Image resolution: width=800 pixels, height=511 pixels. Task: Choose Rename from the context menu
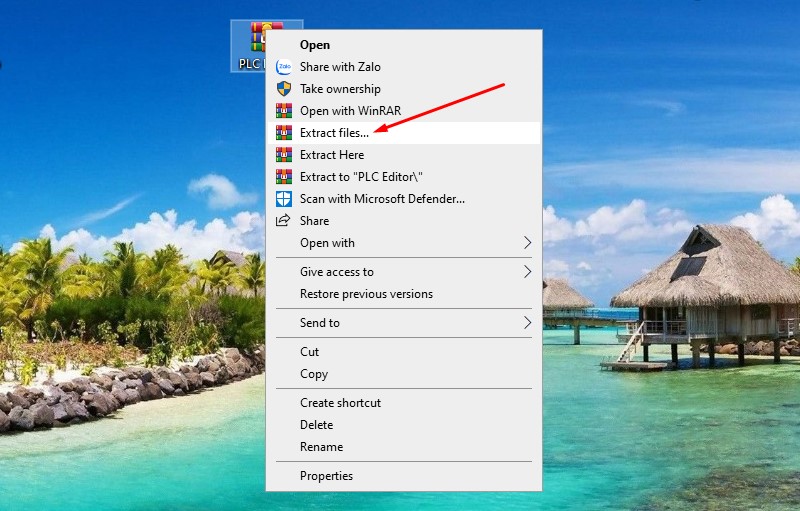pyautogui.click(x=404, y=447)
